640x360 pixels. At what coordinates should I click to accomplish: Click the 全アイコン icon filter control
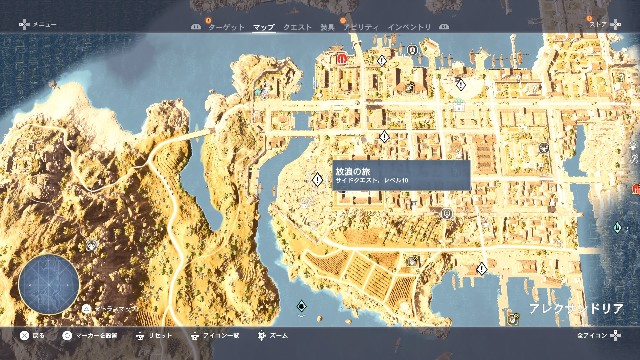pyautogui.click(x=599, y=336)
